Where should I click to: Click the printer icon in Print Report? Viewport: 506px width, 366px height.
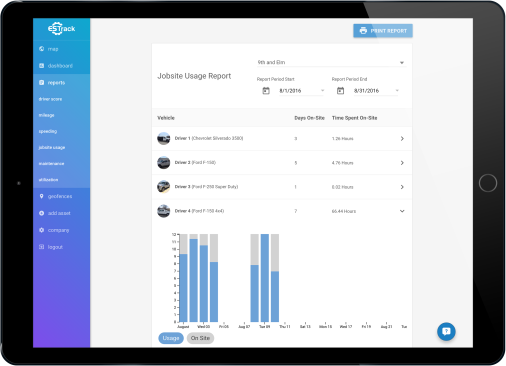click(x=363, y=31)
